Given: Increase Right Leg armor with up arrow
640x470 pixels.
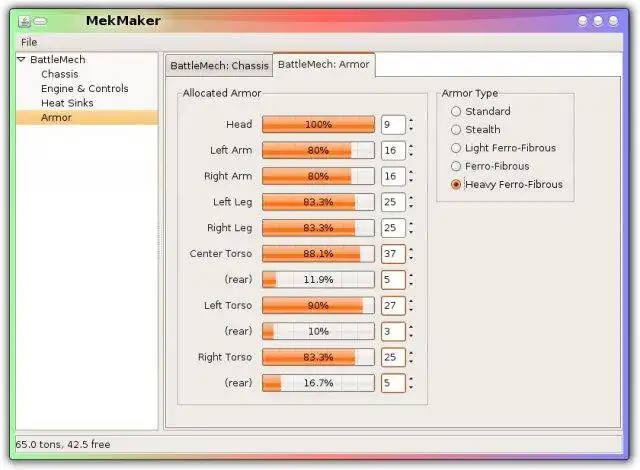Looking at the screenshot, I should (411, 224).
